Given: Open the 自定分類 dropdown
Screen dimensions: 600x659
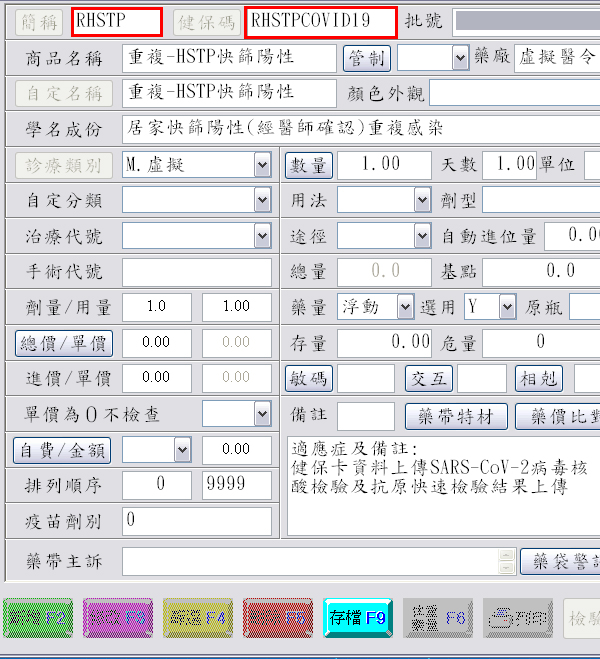Looking at the screenshot, I should 262,201.
